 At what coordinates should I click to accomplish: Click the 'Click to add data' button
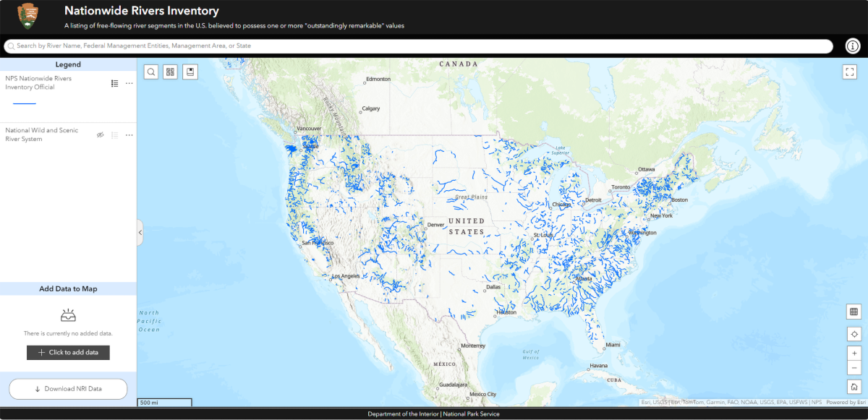68,352
